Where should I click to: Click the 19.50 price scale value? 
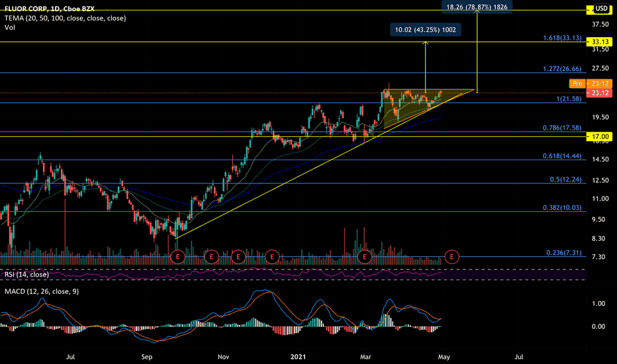click(600, 117)
